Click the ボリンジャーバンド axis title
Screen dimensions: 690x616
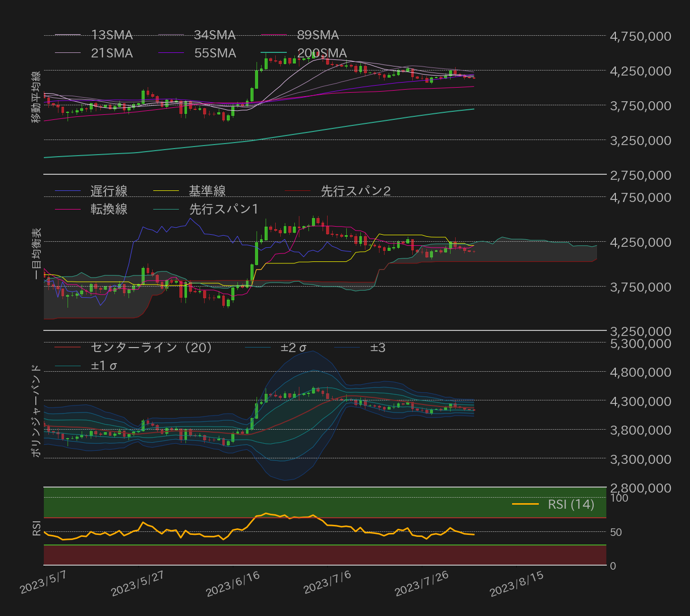[36, 410]
